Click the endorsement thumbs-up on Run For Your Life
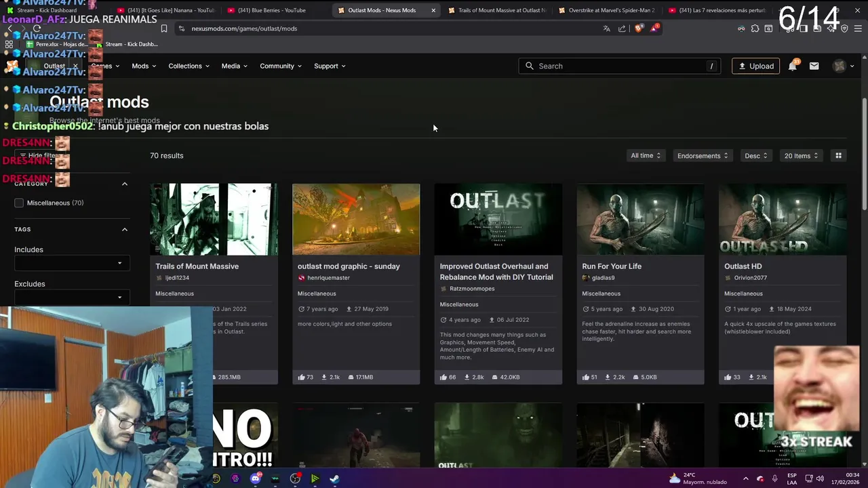 [586, 377]
